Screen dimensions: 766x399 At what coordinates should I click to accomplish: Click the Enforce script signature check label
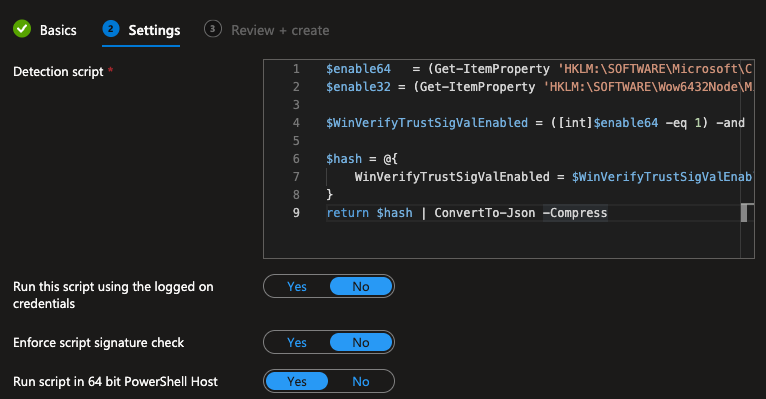[x=99, y=342]
